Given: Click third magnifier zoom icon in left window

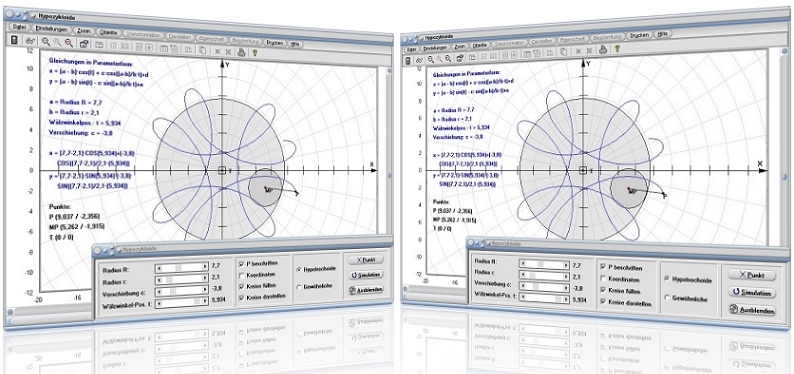Looking at the screenshot, I should tap(68, 44).
